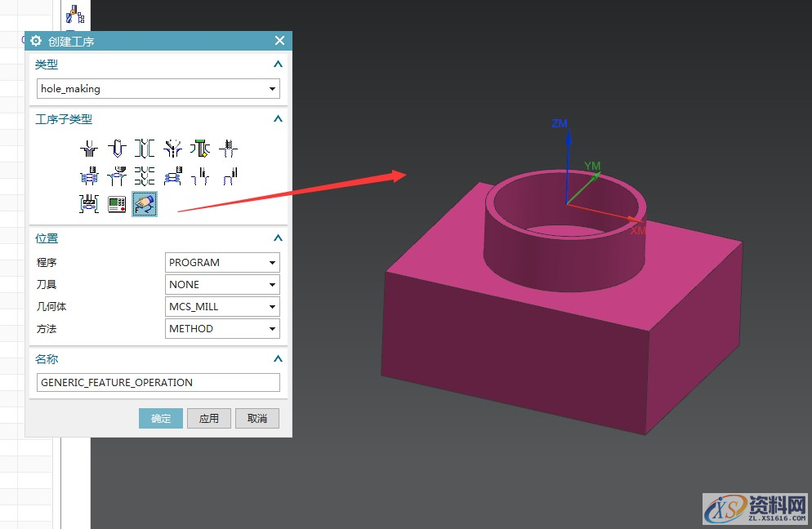
Task: Pick the Tapping operation subtype icon
Action: (x=228, y=149)
